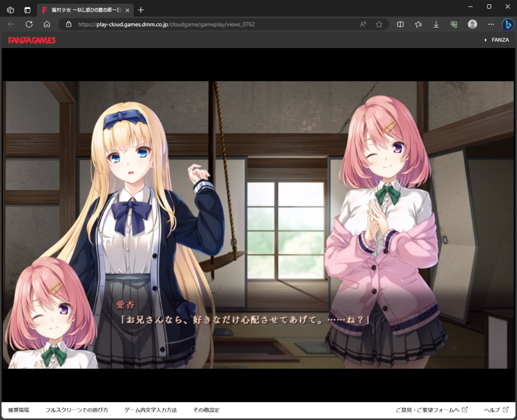517x420 pixels.
Task: Click the read aloud icon in address bar
Action: [363, 24]
